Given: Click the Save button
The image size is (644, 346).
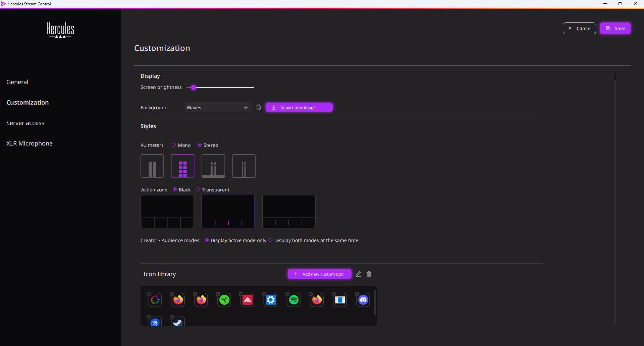Looking at the screenshot, I should [615, 28].
